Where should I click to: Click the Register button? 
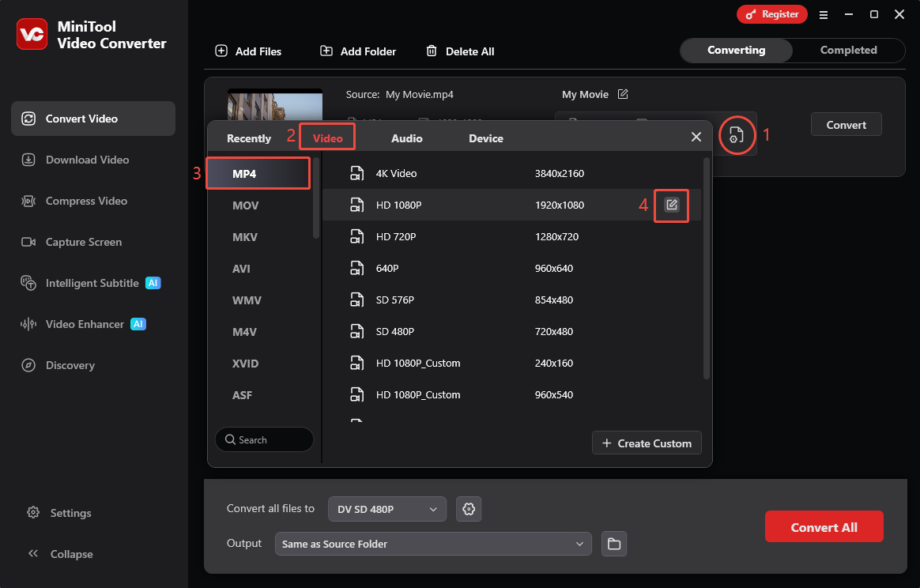point(771,14)
